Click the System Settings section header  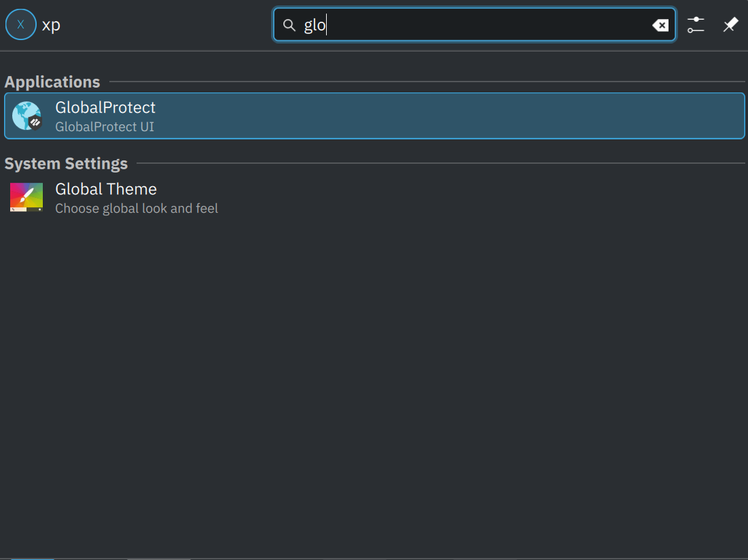coord(66,164)
